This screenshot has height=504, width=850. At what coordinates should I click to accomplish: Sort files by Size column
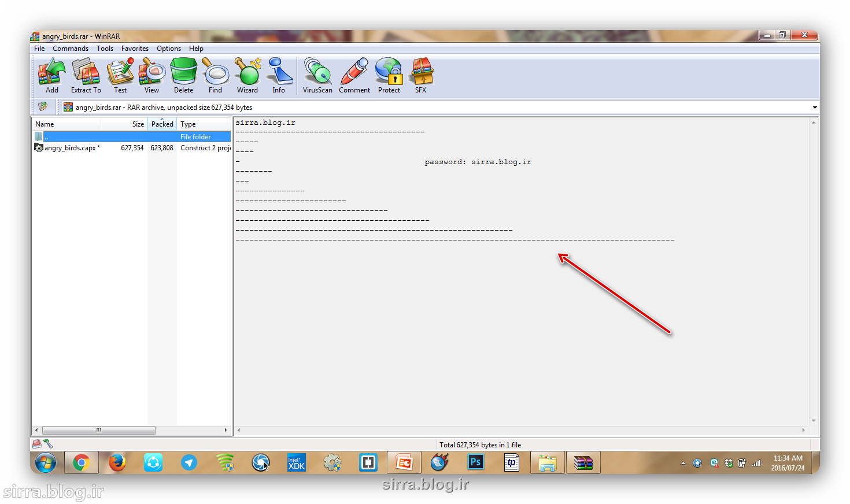tap(124, 124)
